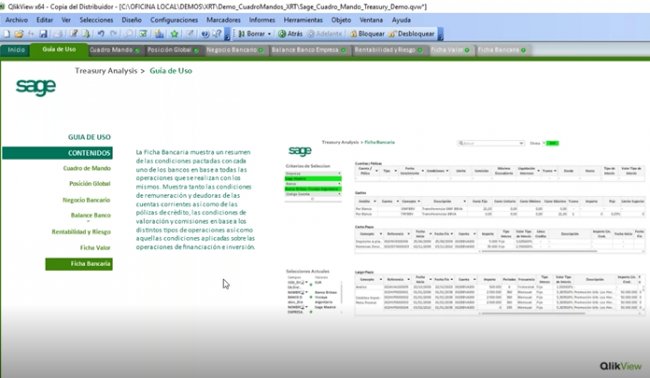Switch to the Cuadro Mando tab

(115, 50)
